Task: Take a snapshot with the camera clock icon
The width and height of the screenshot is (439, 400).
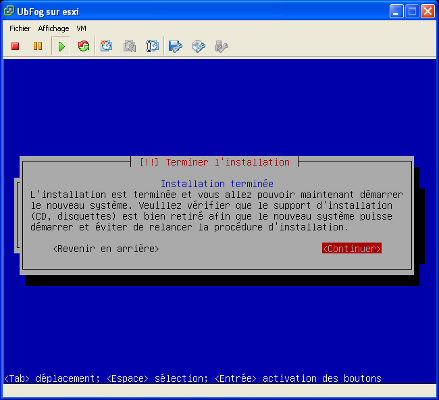Action: [x=106, y=46]
